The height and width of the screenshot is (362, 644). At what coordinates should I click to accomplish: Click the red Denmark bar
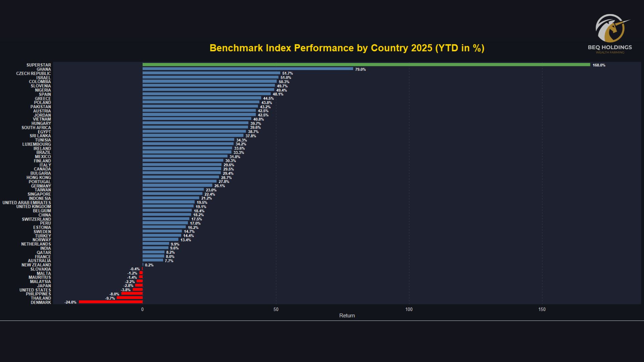point(111,302)
